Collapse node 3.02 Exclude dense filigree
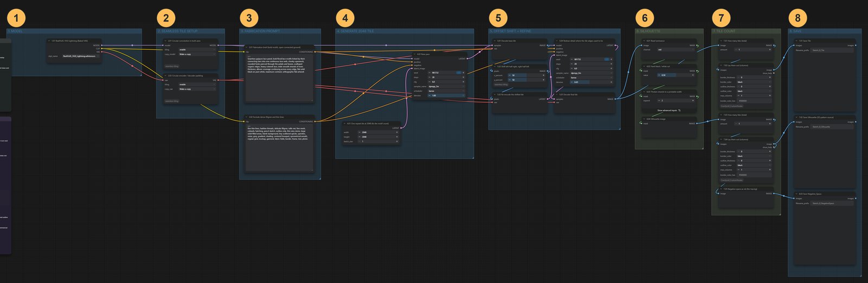 [247, 117]
